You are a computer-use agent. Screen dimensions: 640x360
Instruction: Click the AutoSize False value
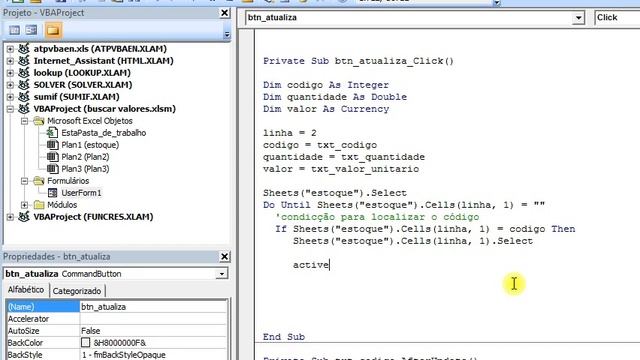click(153, 331)
